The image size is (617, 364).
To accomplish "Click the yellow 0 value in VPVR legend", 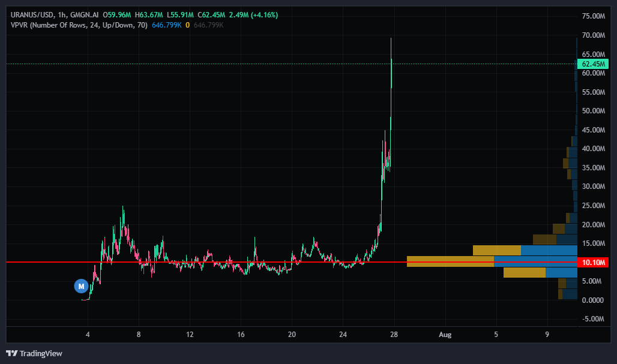I will click(x=187, y=25).
